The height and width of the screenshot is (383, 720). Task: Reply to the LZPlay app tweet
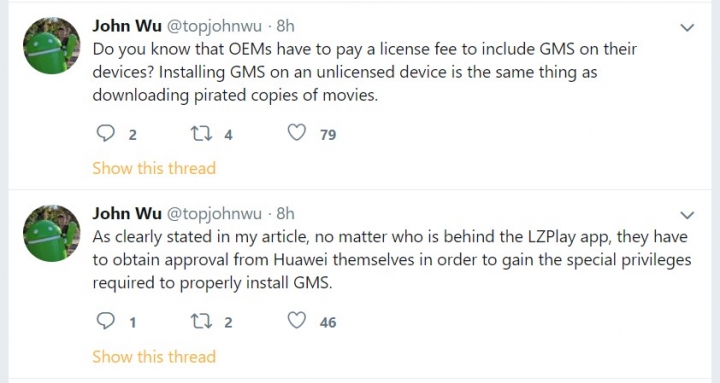point(106,321)
